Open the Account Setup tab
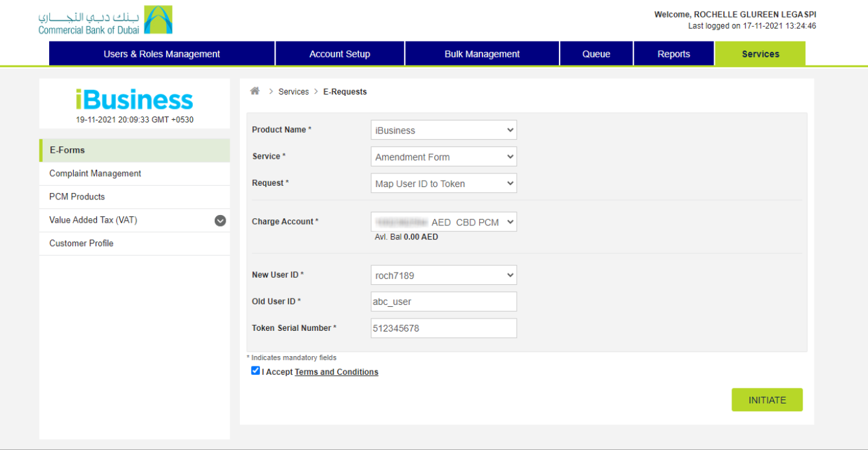The width and height of the screenshot is (868, 450). (340, 54)
